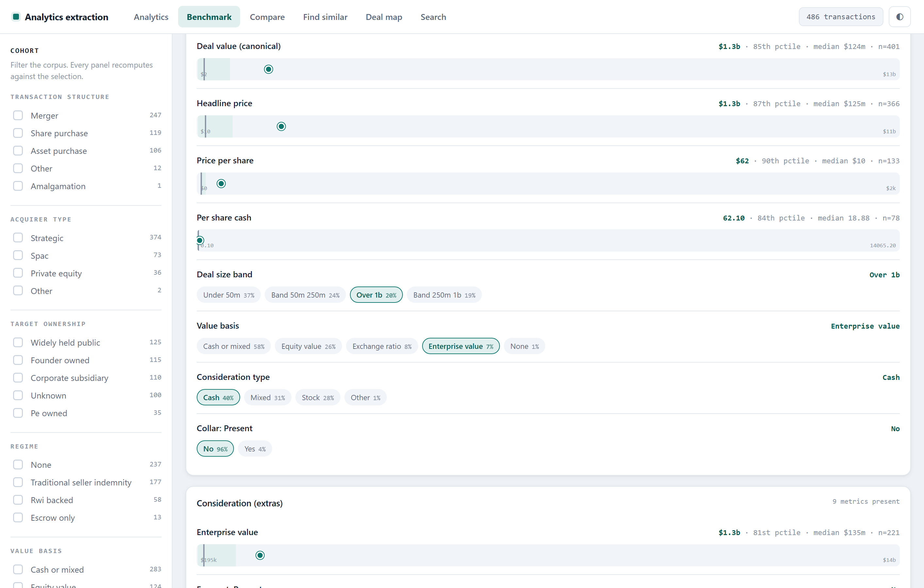The height and width of the screenshot is (588, 924).
Task: Click the 'median $10' price per share stat
Action: [843, 161]
